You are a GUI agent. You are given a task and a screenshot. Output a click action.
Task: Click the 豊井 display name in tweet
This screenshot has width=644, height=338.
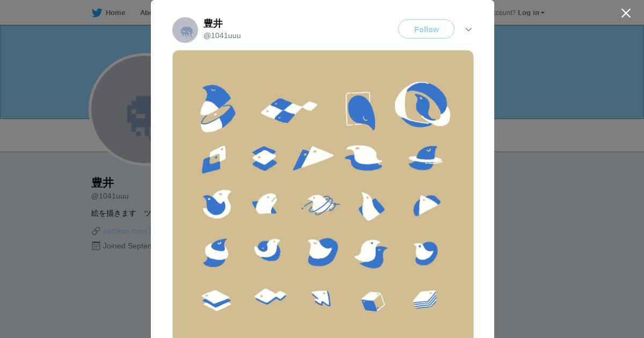[213, 24]
